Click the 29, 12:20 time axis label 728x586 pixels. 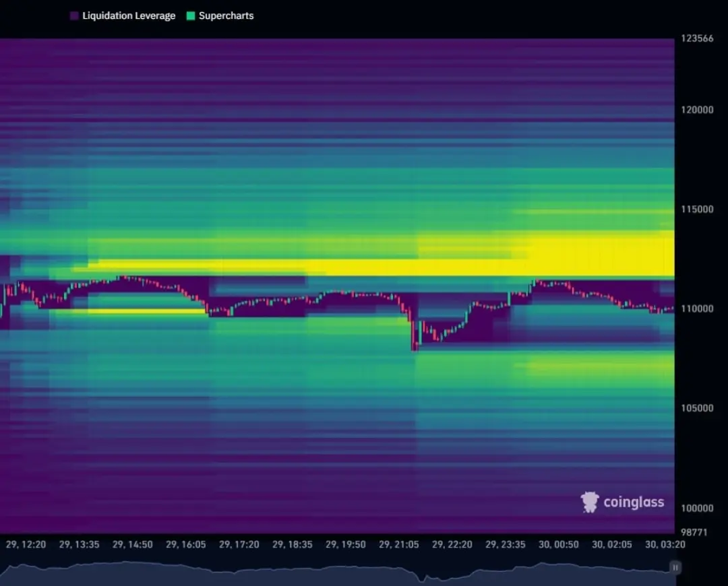(x=26, y=544)
